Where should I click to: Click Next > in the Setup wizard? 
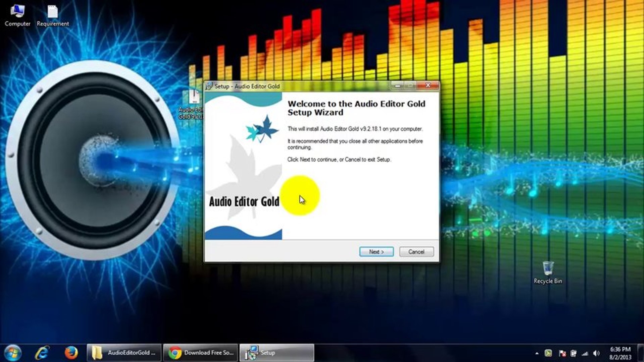pos(377,252)
